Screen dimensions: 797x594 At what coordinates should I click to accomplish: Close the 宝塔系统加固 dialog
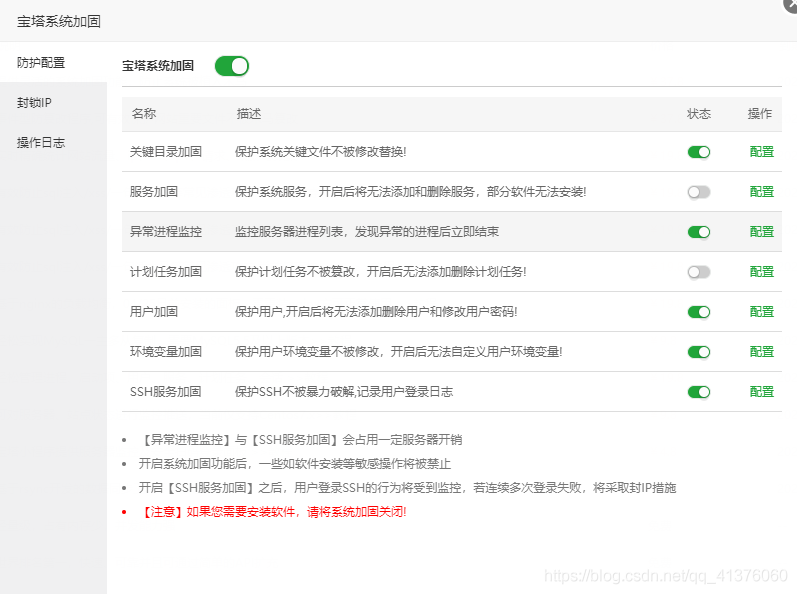point(791,4)
